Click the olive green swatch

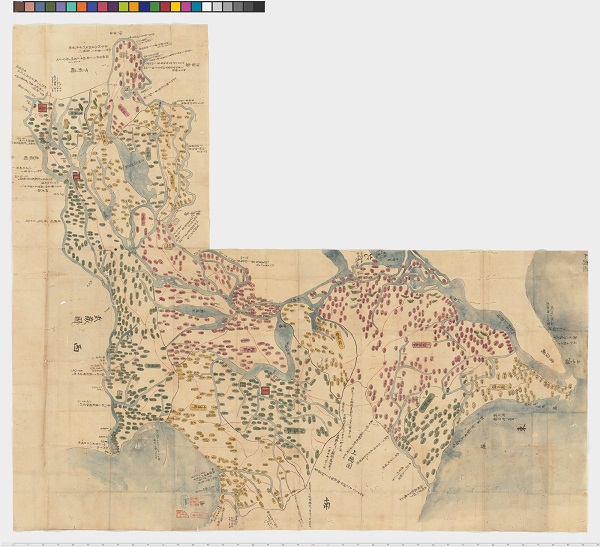[x=51, y=7]
